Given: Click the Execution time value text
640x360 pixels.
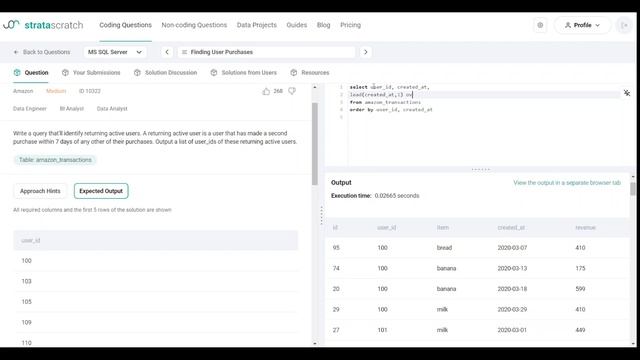Looking at the screenshot, I should (x=397, y=196).
